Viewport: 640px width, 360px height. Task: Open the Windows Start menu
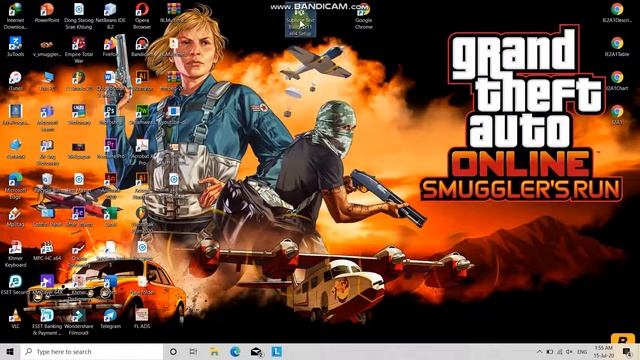(10, 351)
